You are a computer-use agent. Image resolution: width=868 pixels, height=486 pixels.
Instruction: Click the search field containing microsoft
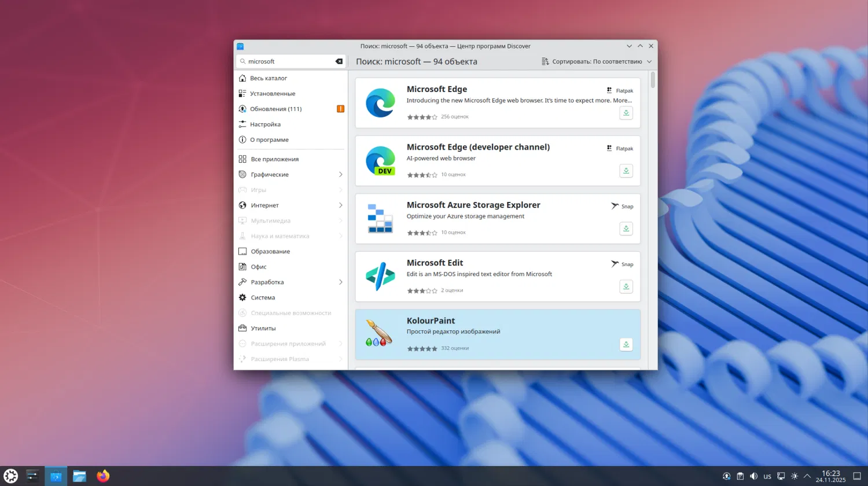click(x=290, y=61)
